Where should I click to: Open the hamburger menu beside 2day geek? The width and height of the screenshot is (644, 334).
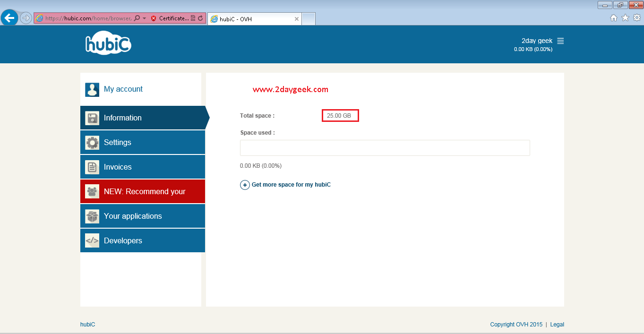tap(560, 41)
